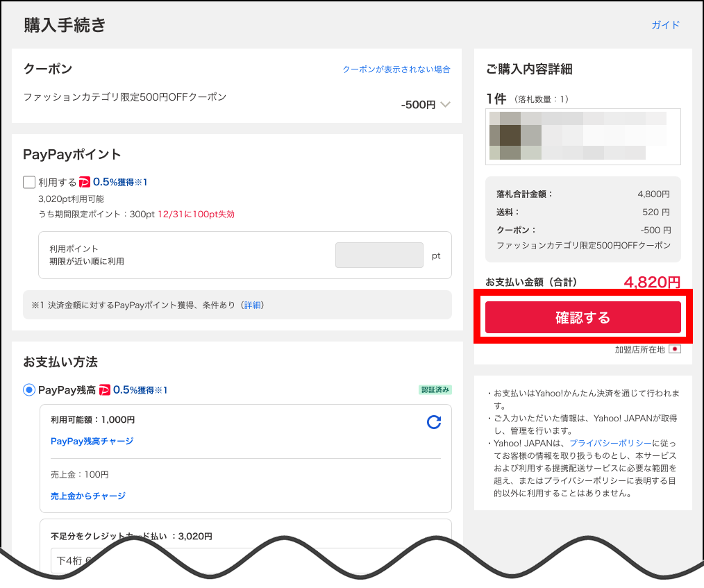
Task: Click the クーポンが表示されない場合 link
Action: [397, 69]
